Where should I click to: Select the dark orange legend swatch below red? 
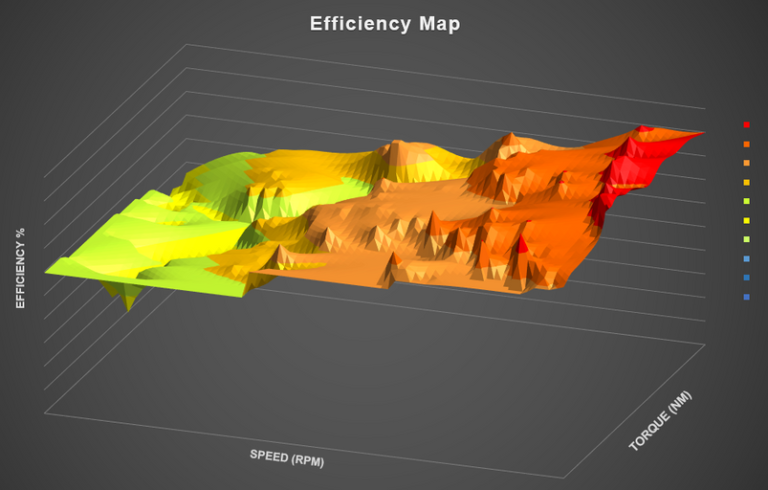click(x=746, y=144)
